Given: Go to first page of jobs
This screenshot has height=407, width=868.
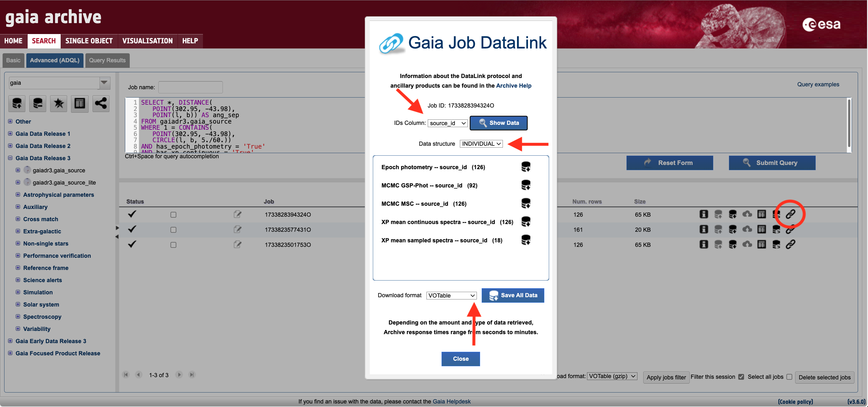Looking at the screenshot, I should [126, 375].
